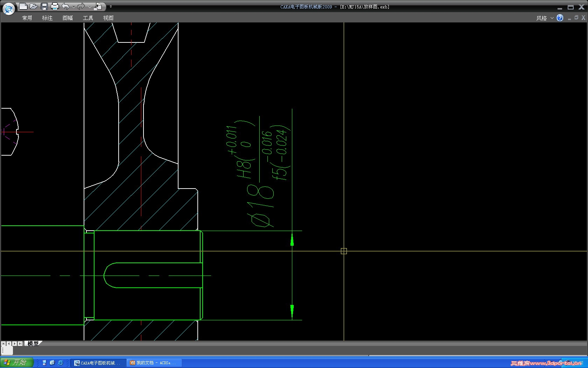Switch to the 图幅 ribbon tab

tap(68, 18)
